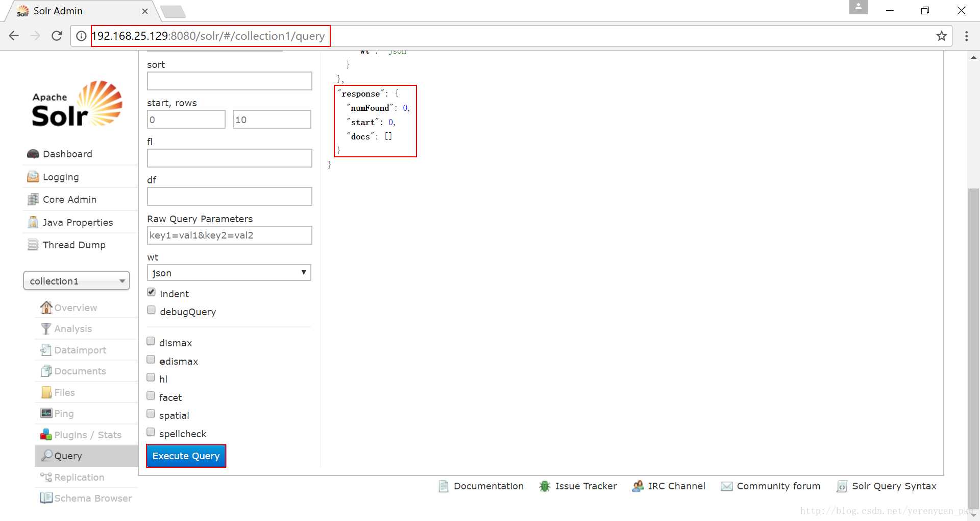Enable the edismax checkbox
Viewport: 980px width, 521px height.
pyautogui.click(x=151, y=360)
